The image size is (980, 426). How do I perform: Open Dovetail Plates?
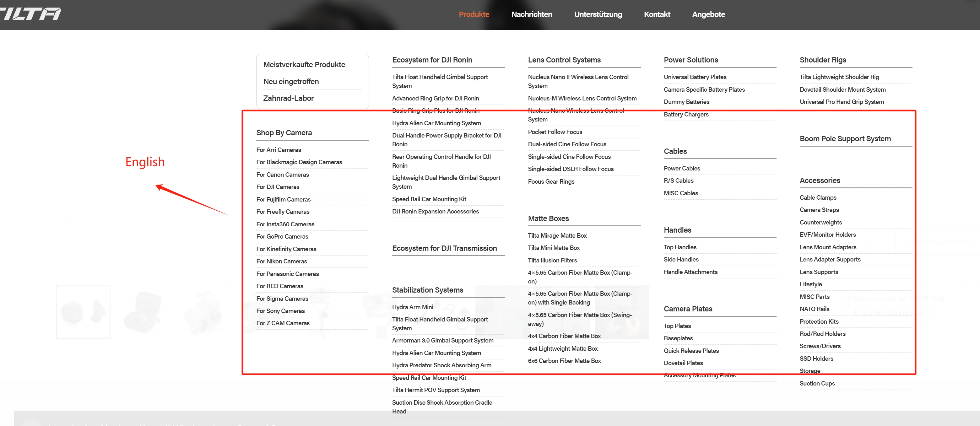tap(683, 363)
